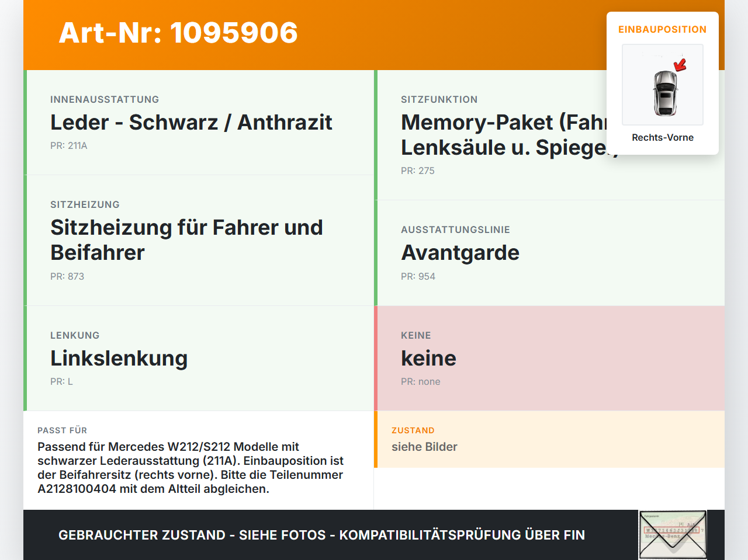Click the 'SITZHEIZUNG' label
Screen dimensions: 748x560
tap(85, 204)
